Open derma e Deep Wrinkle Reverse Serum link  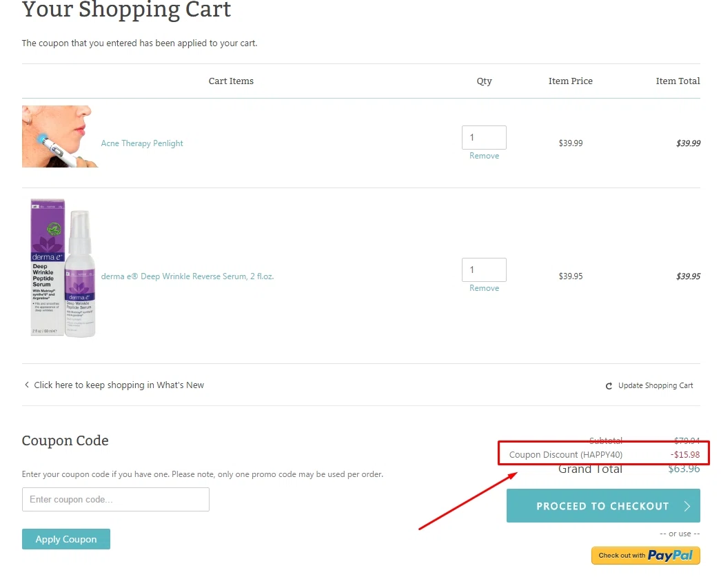(187, 276)
